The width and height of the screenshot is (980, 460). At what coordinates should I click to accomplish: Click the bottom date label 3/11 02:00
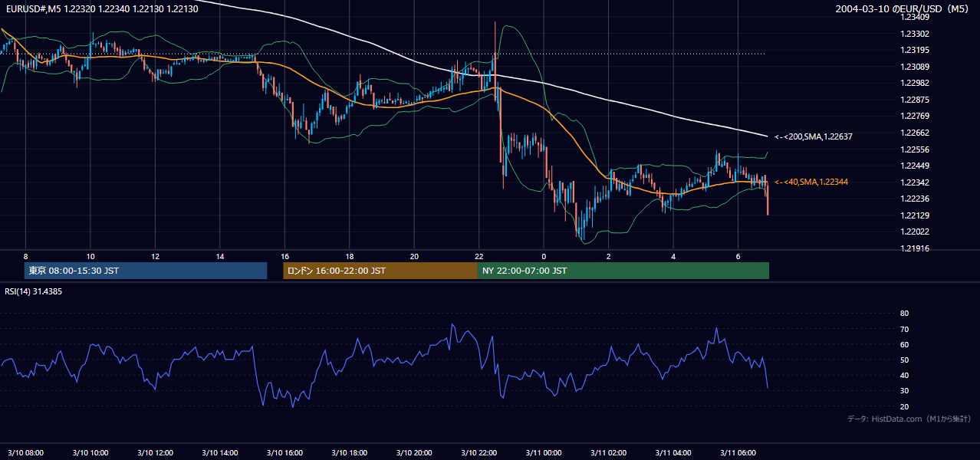coord(609,452)
